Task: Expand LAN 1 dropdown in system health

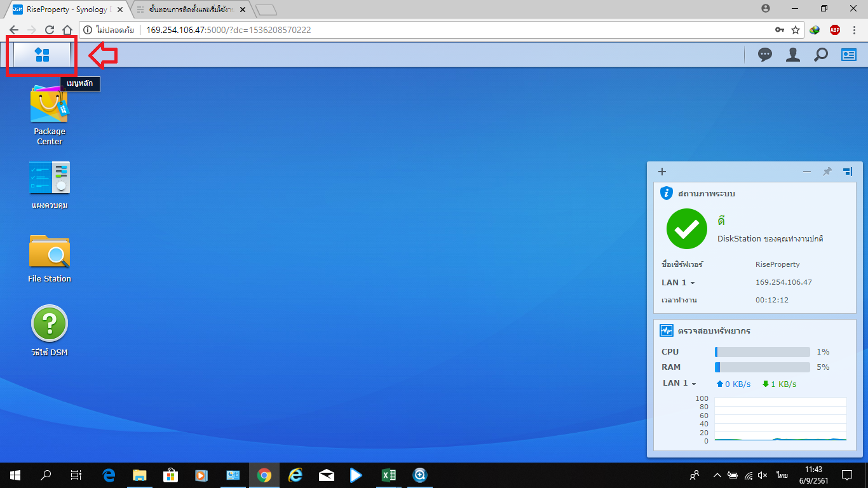Action: coord(678,283)
